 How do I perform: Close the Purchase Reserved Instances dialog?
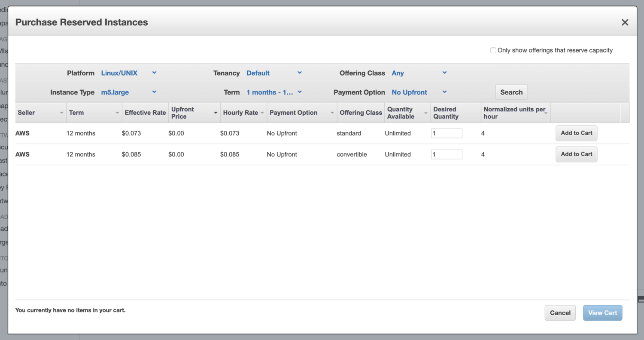tap(625, 22)
